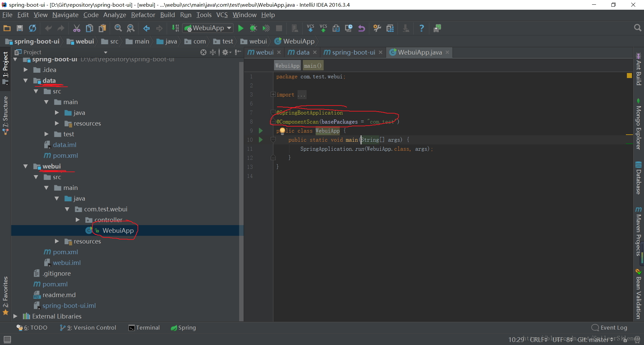Toggle the Bean Validation side panel
Viewport: 644px width, 345px height.
pos(638,294)
